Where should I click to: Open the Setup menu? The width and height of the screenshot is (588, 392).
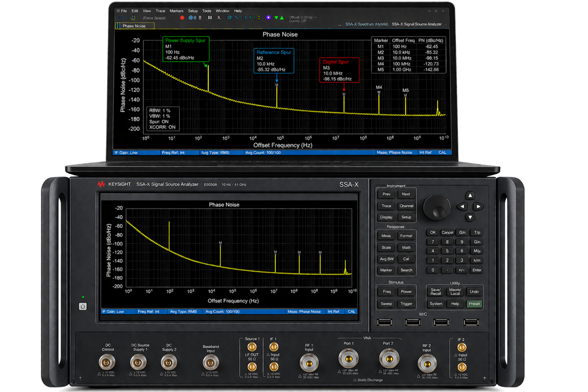click(193, 11)
